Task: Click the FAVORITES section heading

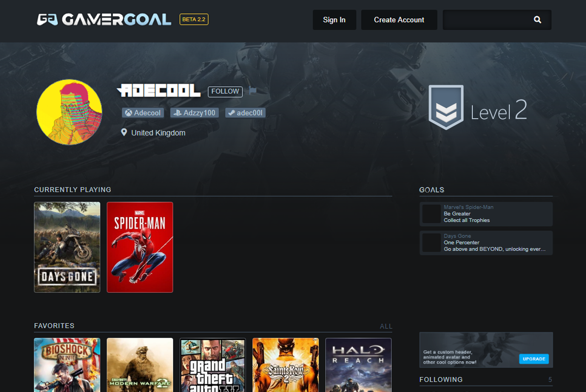Action: (54, 326)
